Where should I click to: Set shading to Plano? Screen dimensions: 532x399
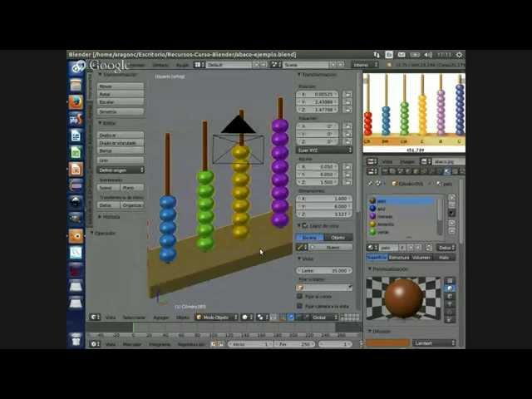(x=132, y=188)
